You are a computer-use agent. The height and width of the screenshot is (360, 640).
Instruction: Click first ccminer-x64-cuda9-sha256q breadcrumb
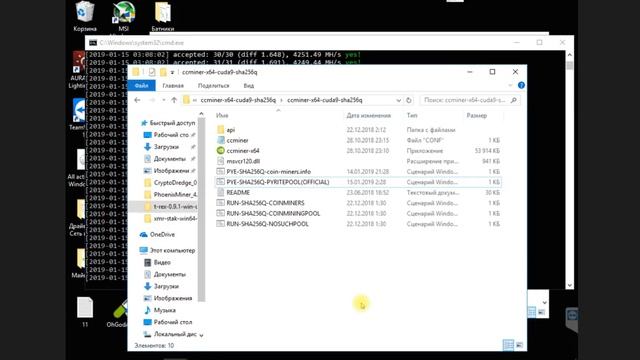238,100
